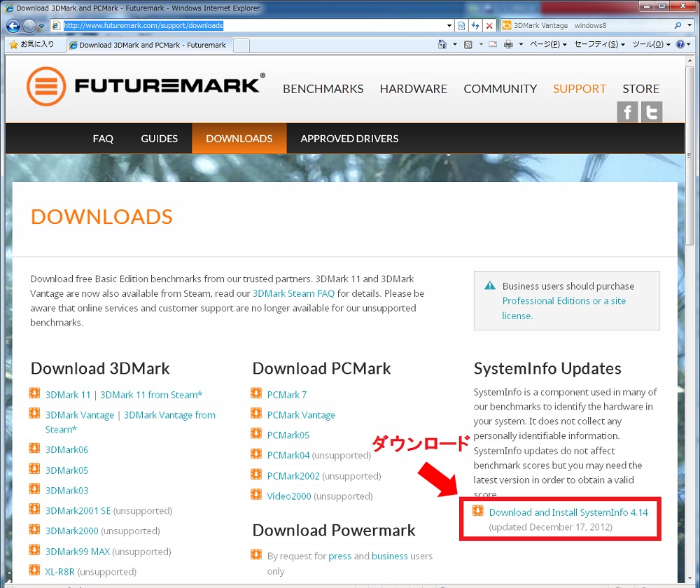Open recent pages dropdown arrow

coord(41,27)
